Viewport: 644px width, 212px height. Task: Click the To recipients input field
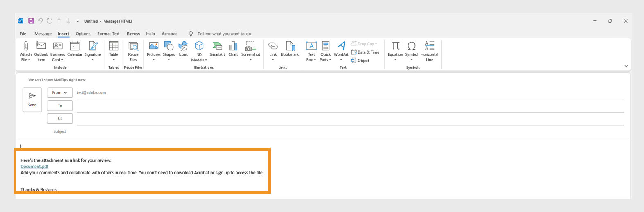click(x=350, y=106)
